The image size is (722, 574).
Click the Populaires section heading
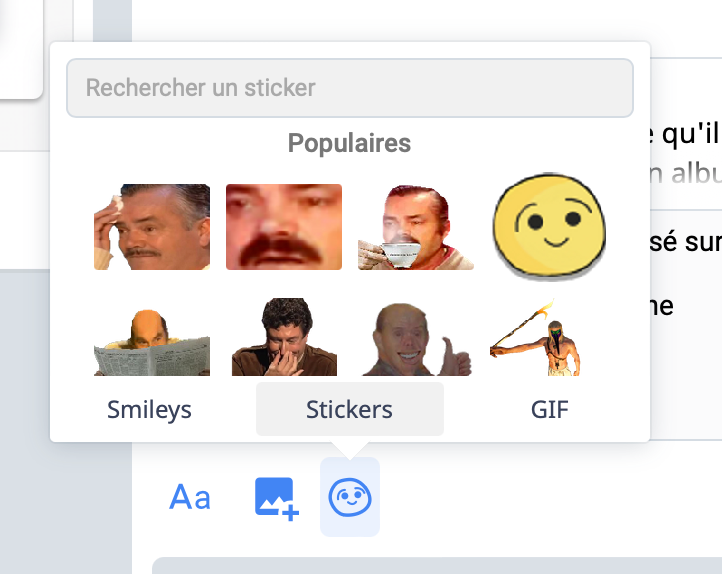[349, 143]
